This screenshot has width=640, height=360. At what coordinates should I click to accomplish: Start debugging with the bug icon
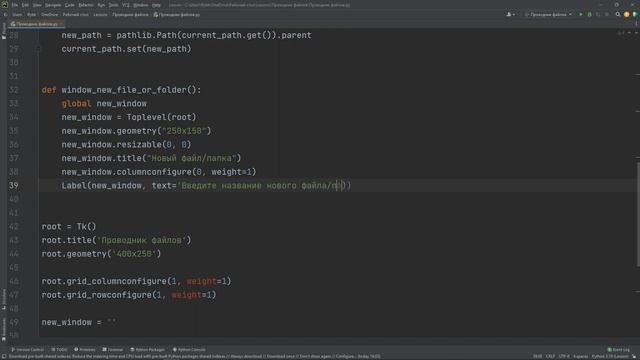(x=589, y=15)
